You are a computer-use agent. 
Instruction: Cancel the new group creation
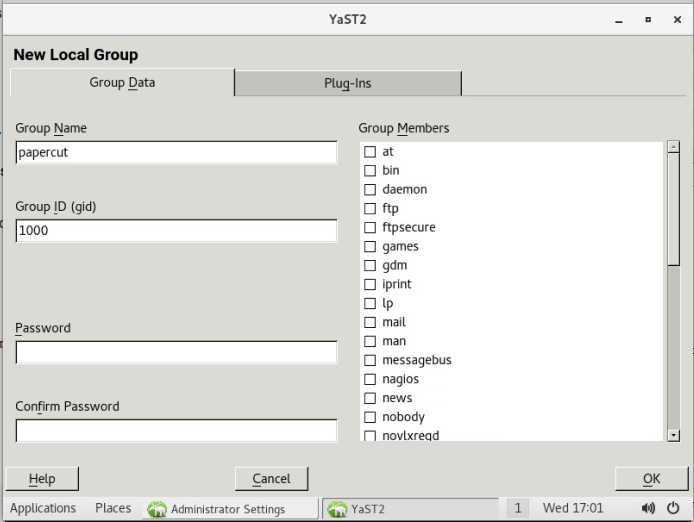click(271, 479)
